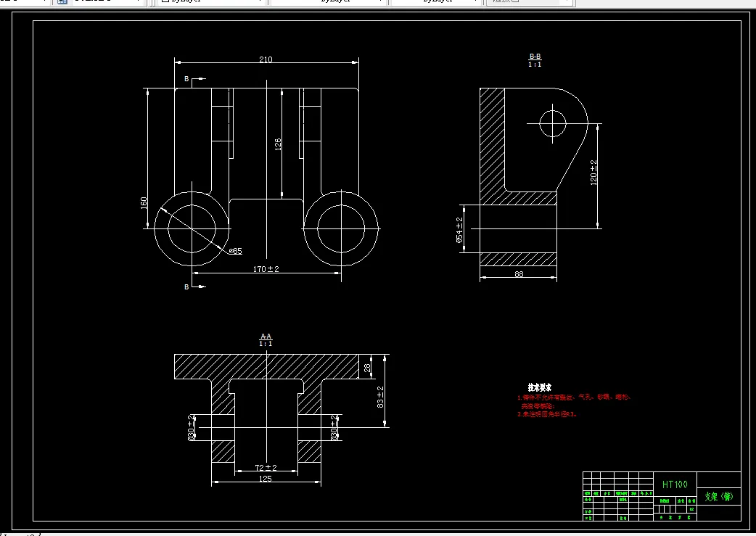Select the 1:1 scale under B-B

point(535,64)
